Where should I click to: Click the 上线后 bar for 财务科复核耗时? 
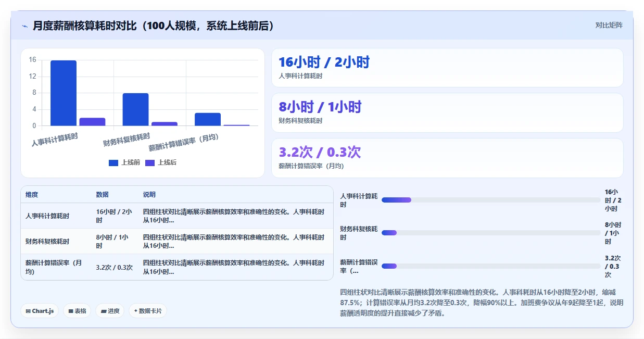click(165, 124)
